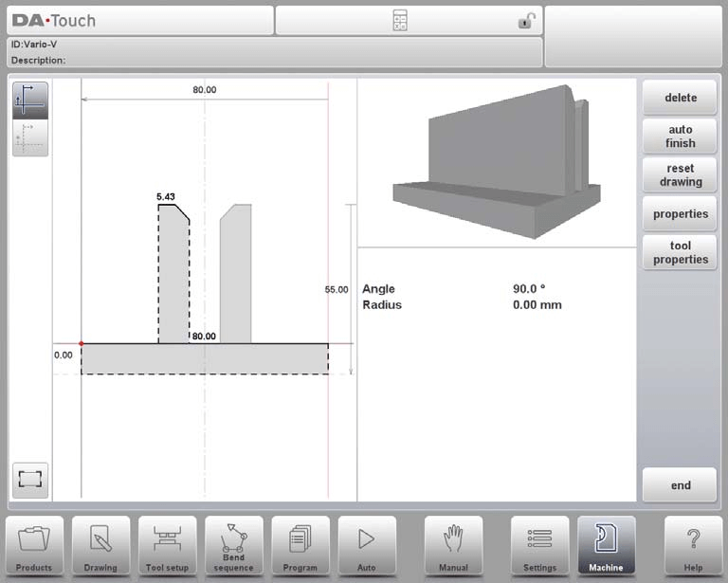Select the absolute dimension axes tool

pos(30,100)
